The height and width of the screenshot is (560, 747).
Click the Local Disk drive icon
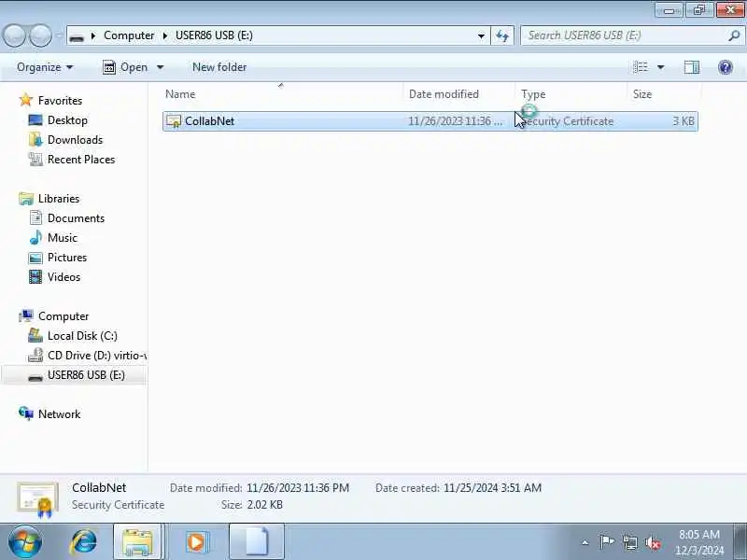click(35, 336)
